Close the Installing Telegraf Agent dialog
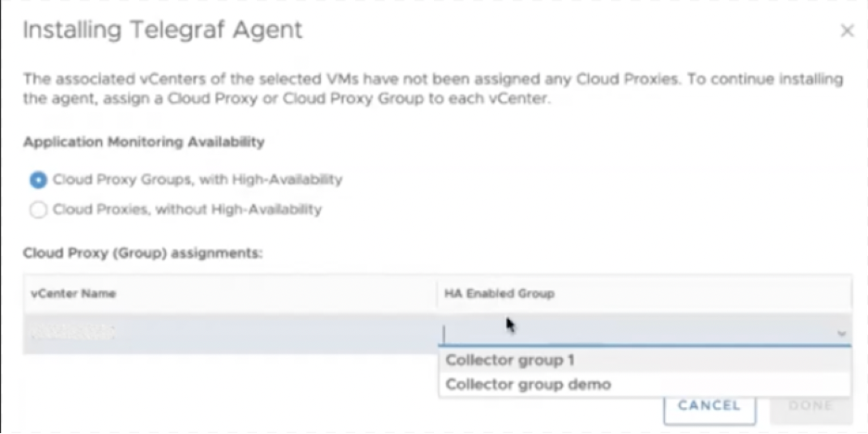 pyautogui.click(x=846, y=32)
